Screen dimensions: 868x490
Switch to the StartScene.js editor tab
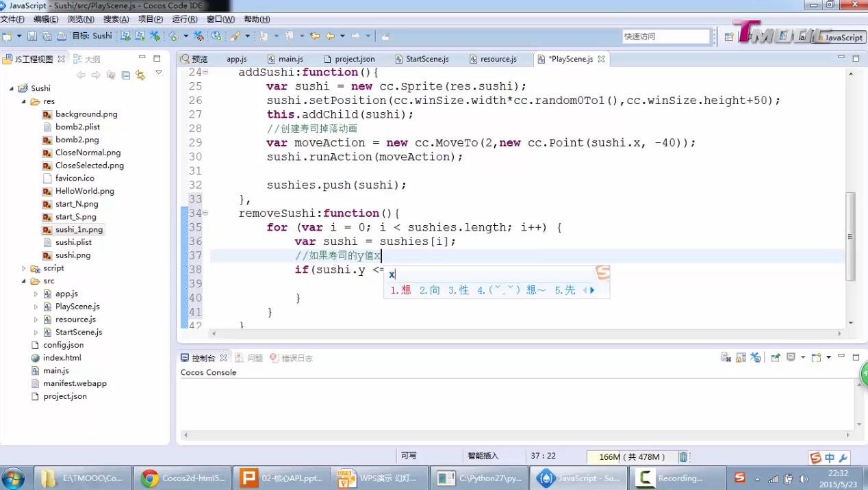tap(426, 59)
